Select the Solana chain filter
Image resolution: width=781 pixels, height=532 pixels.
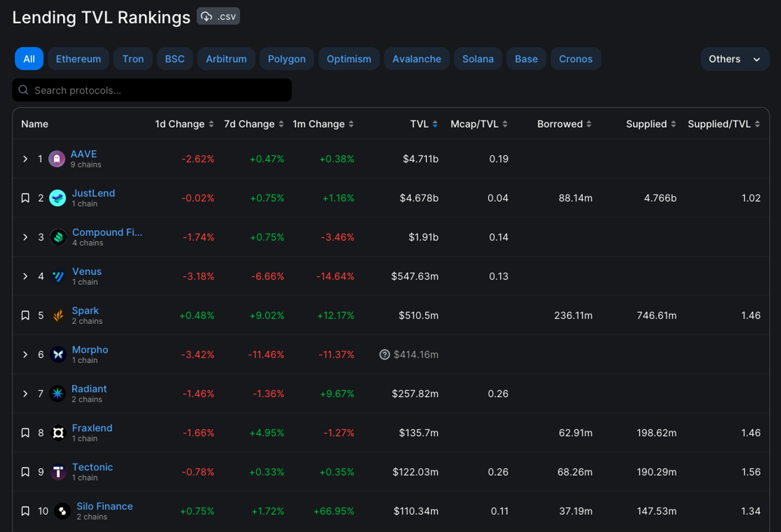coord(478,59)
